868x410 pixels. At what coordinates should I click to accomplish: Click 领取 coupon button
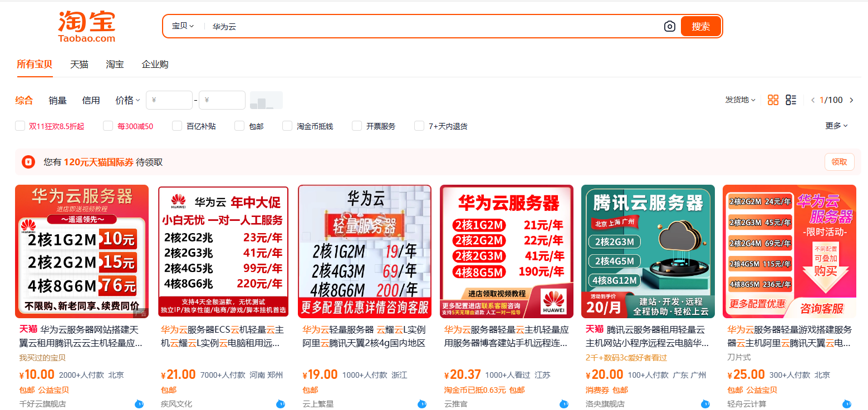[839, 162]
